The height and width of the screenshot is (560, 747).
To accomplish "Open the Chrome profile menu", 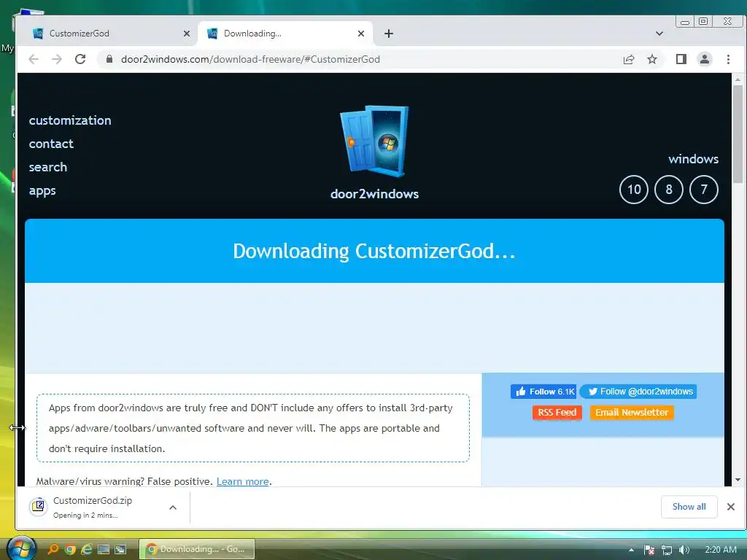I will pyautogui.click(x=704, y=59).
